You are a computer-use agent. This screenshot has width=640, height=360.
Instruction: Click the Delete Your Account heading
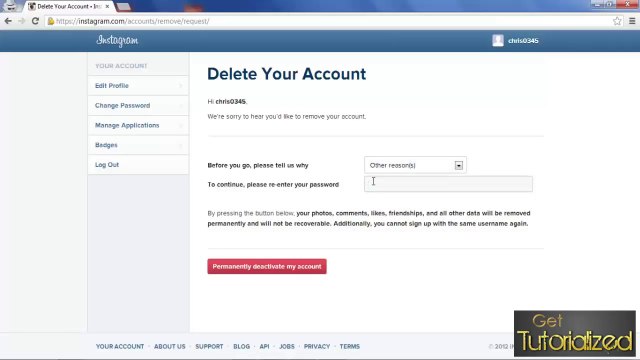point(287,74)
